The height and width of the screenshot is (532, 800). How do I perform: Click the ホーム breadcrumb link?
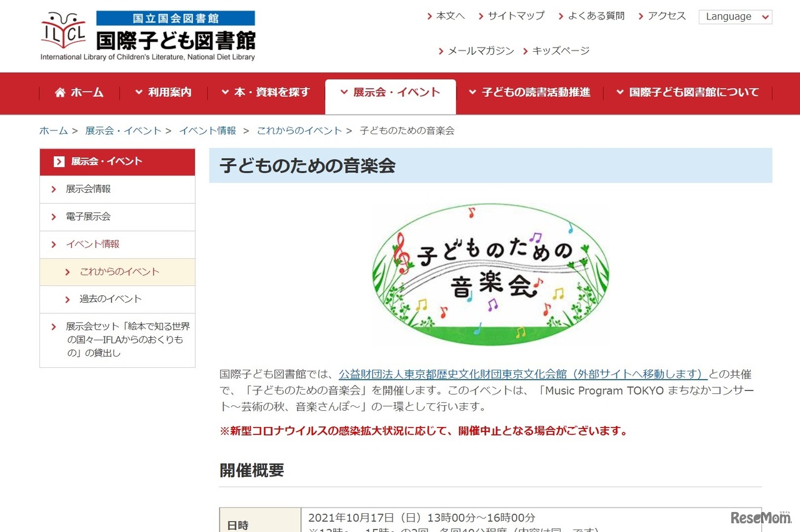tap(53, 131)
